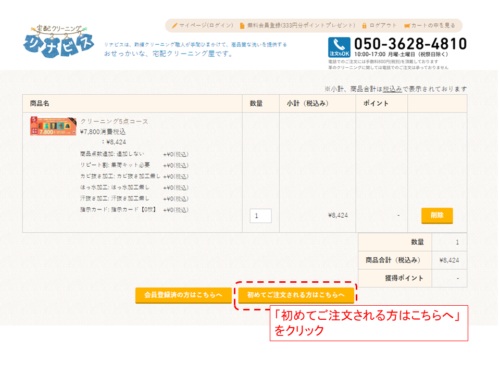This screenshot has width=500, height=375.
Task: Open free member registration 333-point link
Action: (301, 25)
